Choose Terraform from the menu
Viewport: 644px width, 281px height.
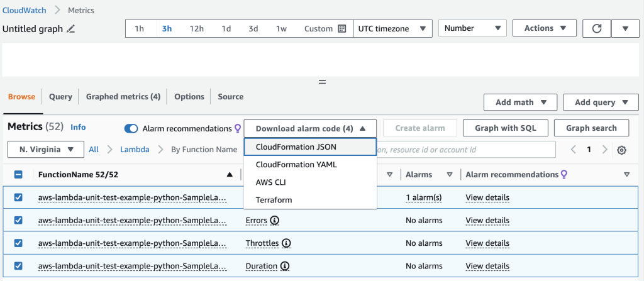pos(310,200)
